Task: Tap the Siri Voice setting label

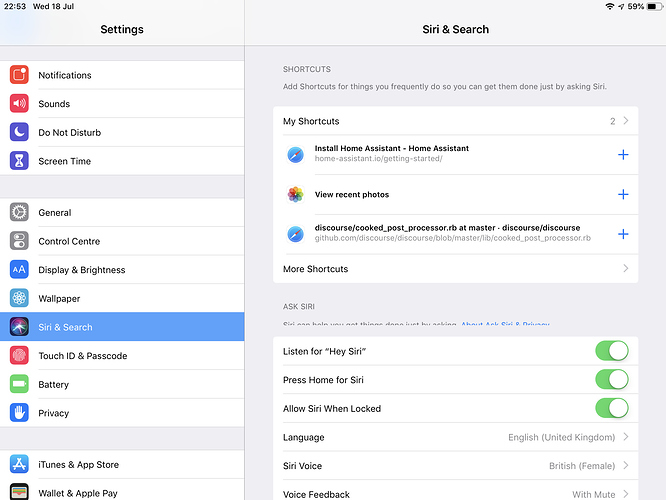Action: pyautogui.click(x=302, y=466)
